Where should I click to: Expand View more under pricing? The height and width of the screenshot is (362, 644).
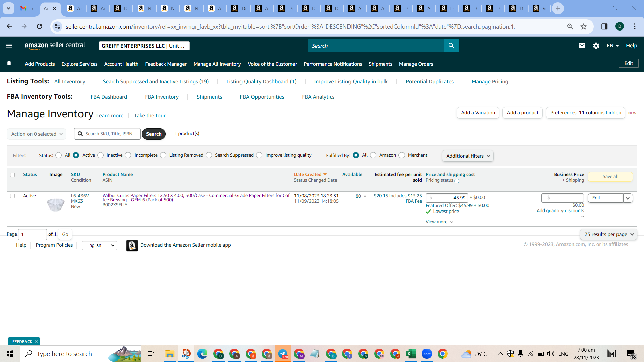tap(439, 222)
